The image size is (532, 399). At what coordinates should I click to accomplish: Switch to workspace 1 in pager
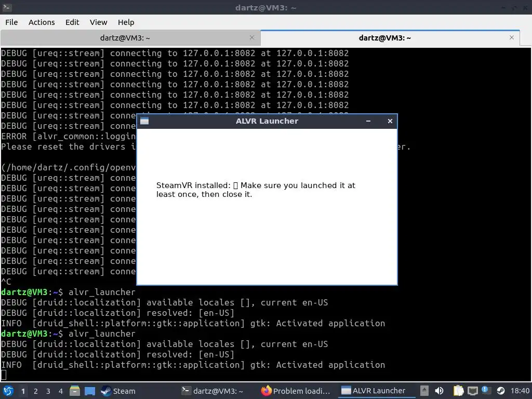[x=23, y=391]
